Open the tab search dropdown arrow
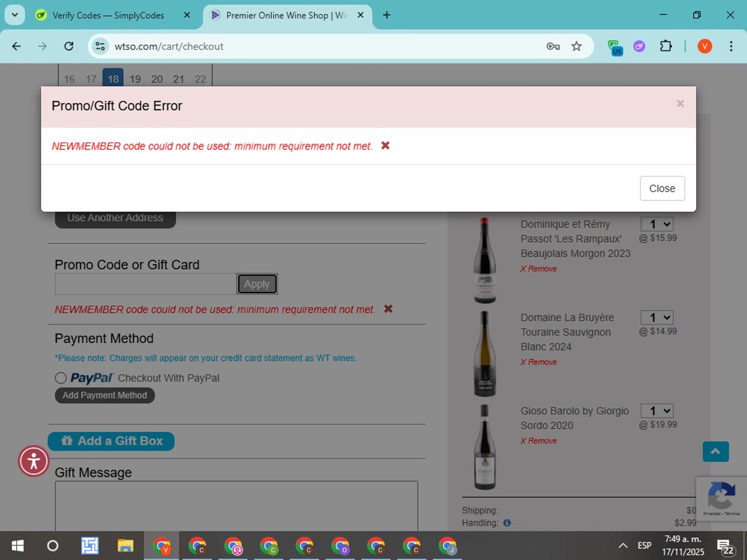This screenshot has height=560, width=747. [x=15, y=15]
